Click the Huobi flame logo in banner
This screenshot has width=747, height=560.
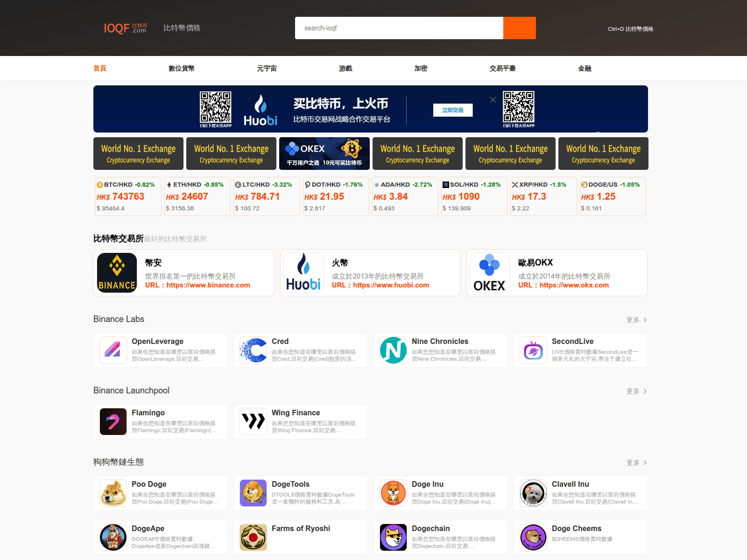261,110
